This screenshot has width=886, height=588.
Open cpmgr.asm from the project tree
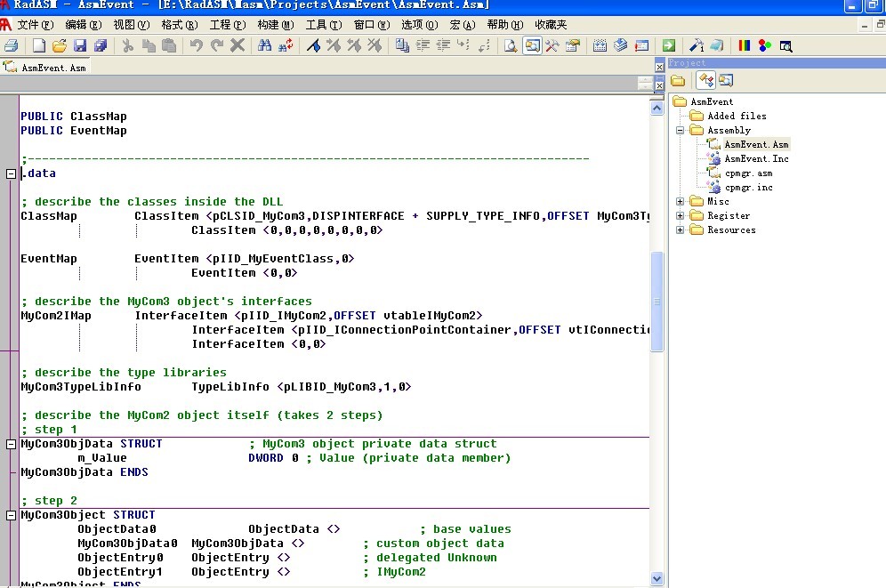point(747,173)
